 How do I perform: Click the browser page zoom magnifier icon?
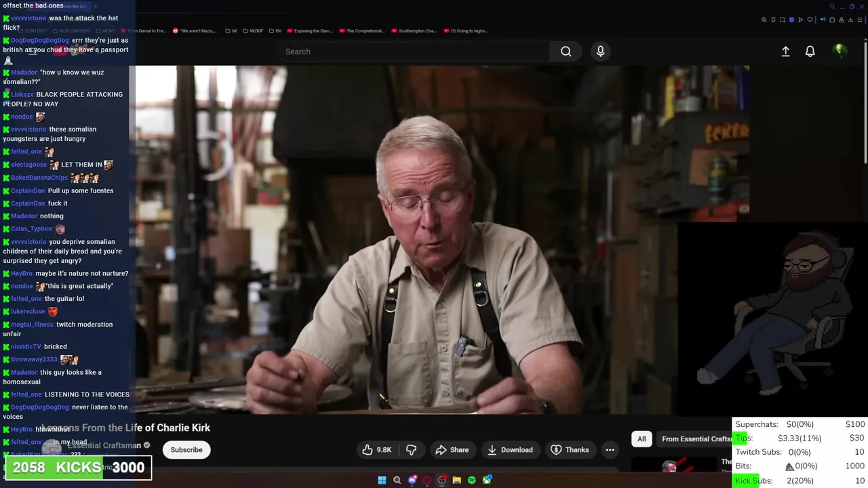[x=764, y=20]
